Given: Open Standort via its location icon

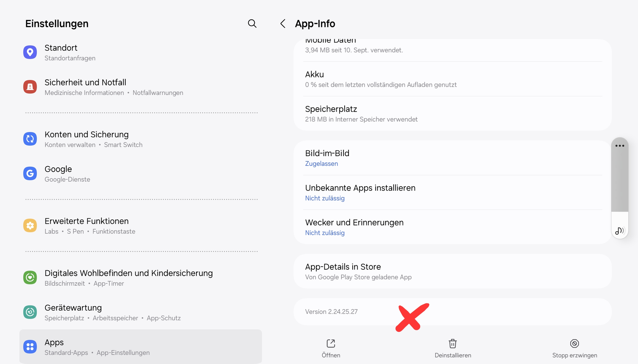Looking at the screenshot, I should tap(30, 52).
